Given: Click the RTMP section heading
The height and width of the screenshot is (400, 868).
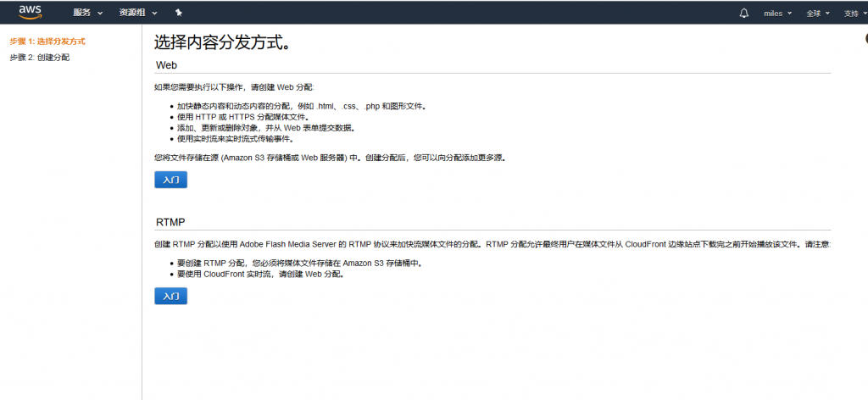Looking at the screenshot, I should coord(170,222).
